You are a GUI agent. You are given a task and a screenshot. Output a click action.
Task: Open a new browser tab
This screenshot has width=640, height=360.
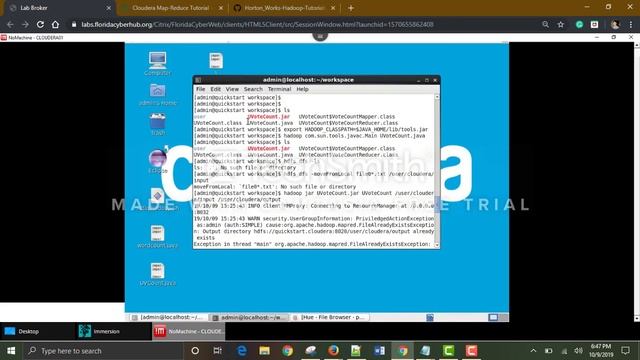click(351, 8)
